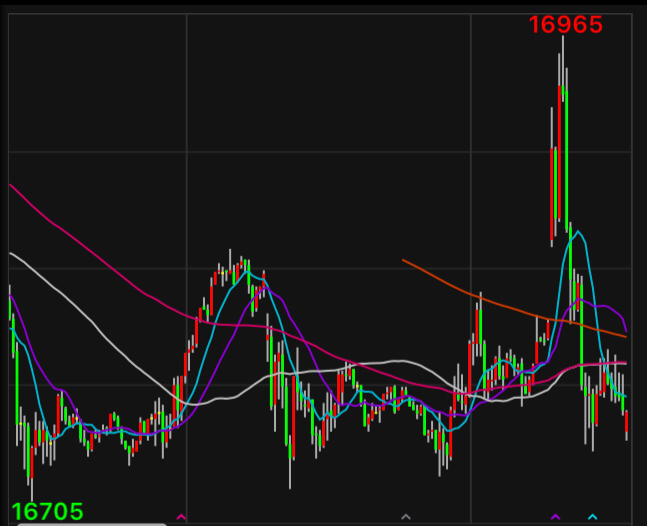
Task: Click the purple caret marker at bottom
Action: click(x=555, y=517)
